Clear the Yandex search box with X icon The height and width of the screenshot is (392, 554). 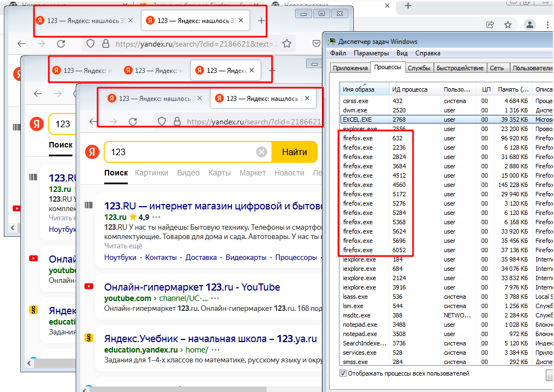(262, 152)
